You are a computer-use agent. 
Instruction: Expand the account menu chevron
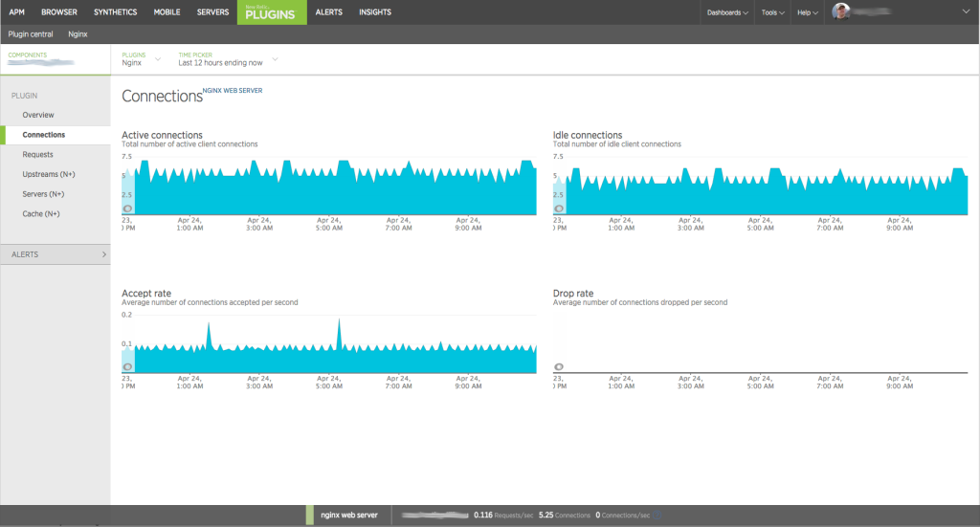click(x=966, y=11)
